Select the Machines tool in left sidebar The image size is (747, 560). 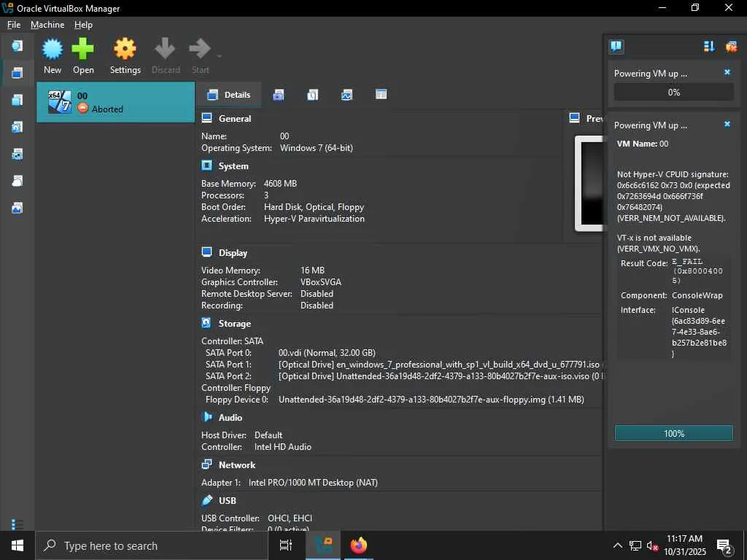[18, 73]
